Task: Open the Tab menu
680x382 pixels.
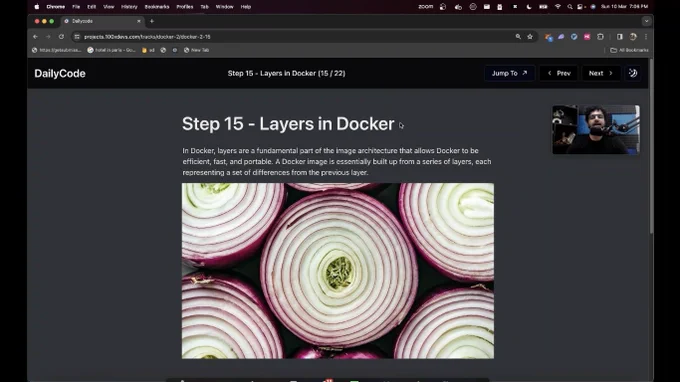Action: click(204, 7)
